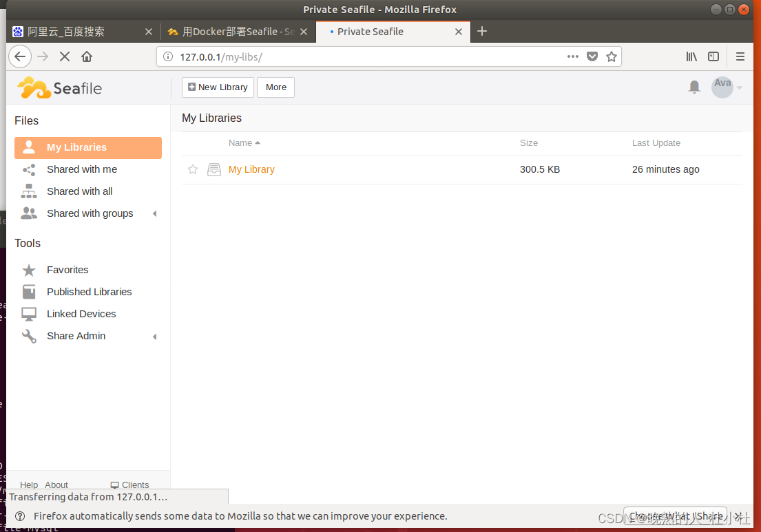The width and height of the screenshot is (761, 532).
Task: Click inside the address bar
Action: pyautogui.click(x=344, y=56)
